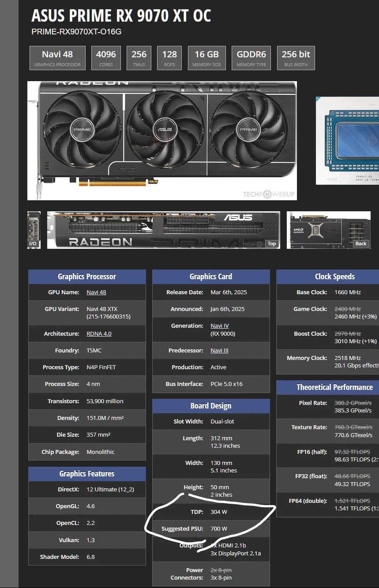Click the 3x DisplayPort 2.1a output text

[x=236, y=553]
